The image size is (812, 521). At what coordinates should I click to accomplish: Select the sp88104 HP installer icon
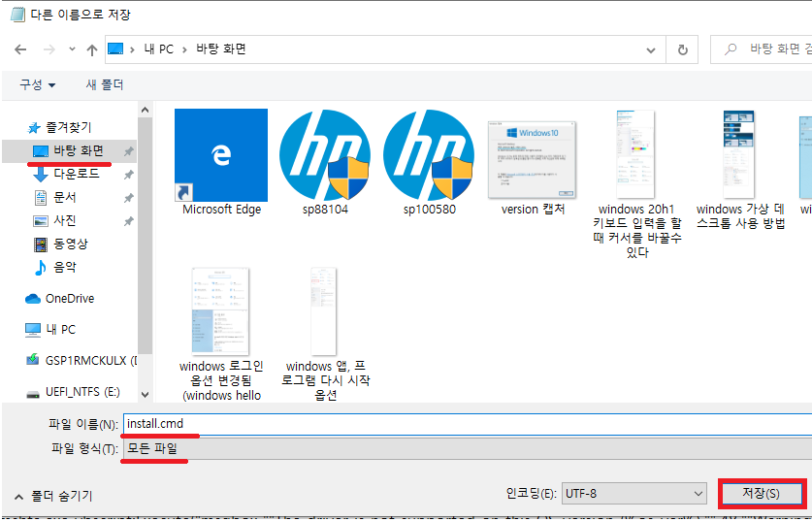[x=325, y=155]
